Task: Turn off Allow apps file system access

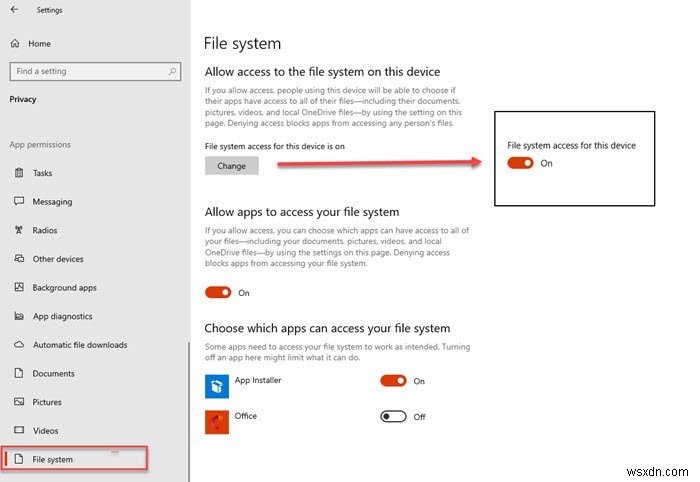Action: coord(218,293)
